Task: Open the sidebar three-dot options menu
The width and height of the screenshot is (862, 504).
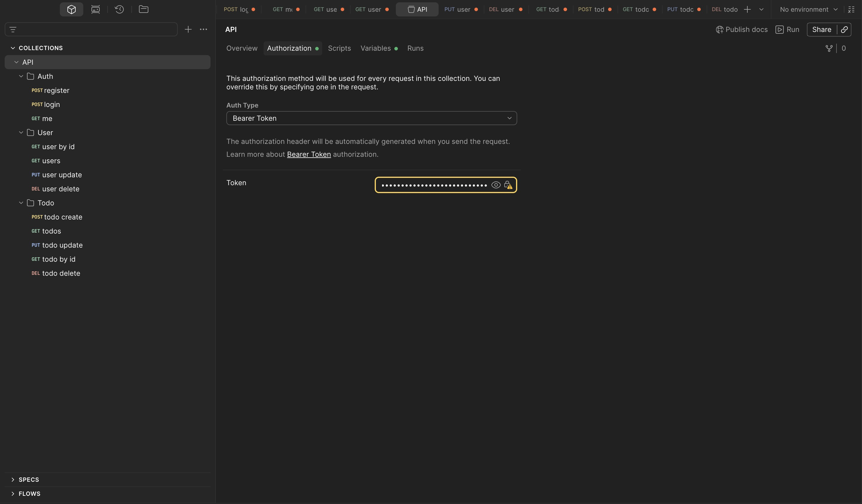Action: 203,29
